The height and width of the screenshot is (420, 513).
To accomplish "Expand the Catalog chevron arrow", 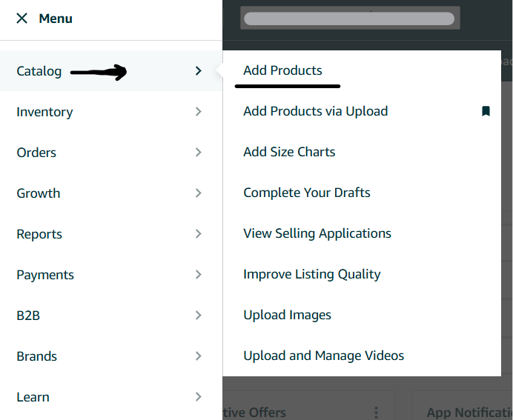I will [x=198, y=70].
